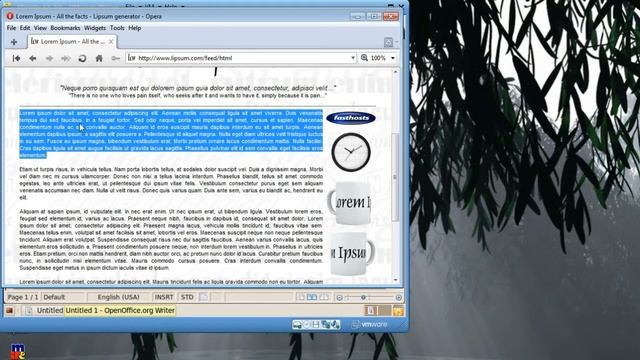
Task: Click the orange icon at taskbar right
Action: click(398, 311)
